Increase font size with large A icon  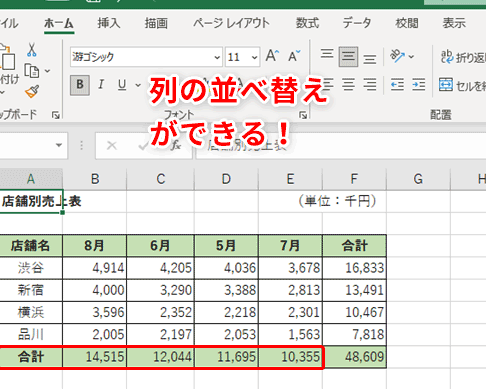coord(272,56)
